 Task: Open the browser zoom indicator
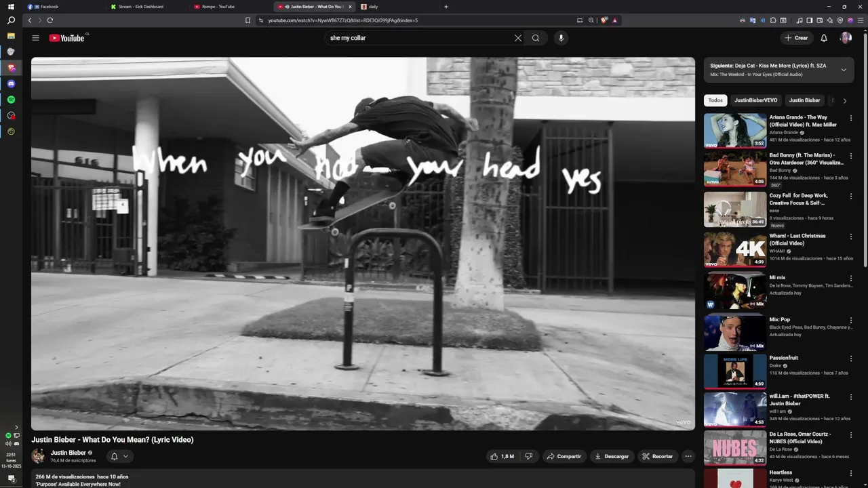(591, 20)
